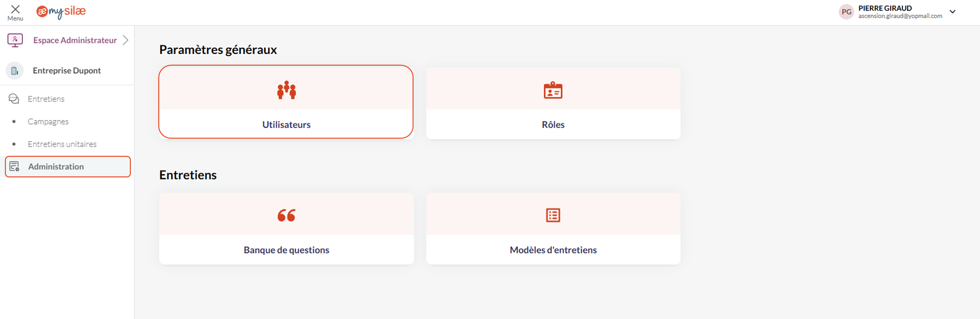Screen dimensions: 980x319
Task: Click the ascension.giraud@yopmail.com email text
Action: coord(900,16)
